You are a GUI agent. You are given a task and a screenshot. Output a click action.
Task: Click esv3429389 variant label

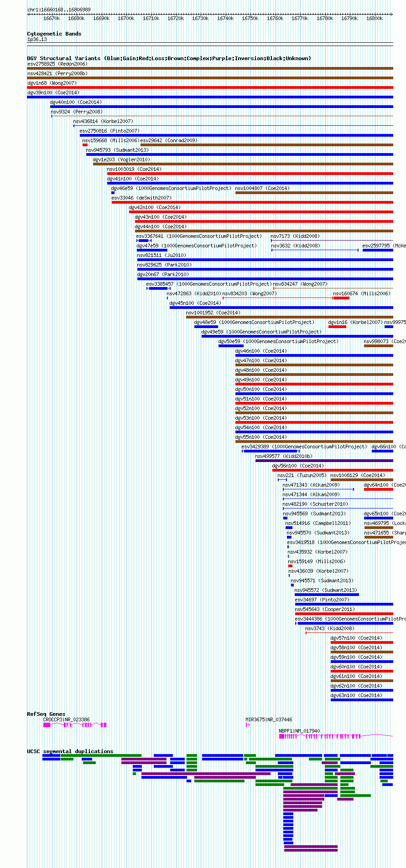pos(304,447)
